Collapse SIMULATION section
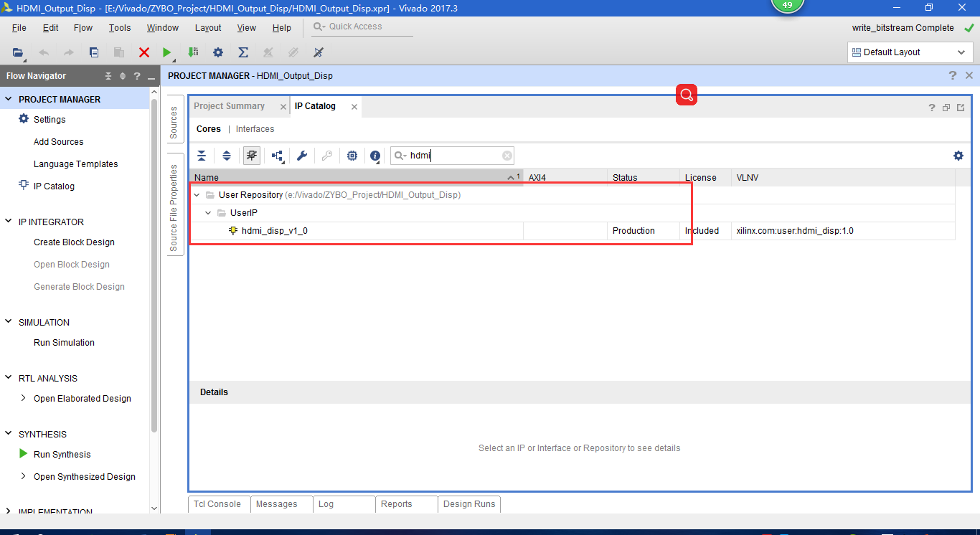The width and height of the screenshot is (980, 535). [x=9, y=323]
